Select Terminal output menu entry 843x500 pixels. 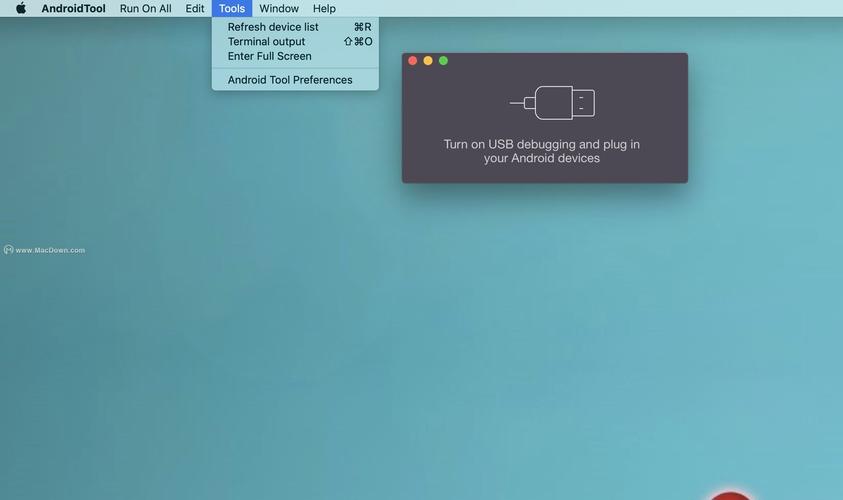295,41
